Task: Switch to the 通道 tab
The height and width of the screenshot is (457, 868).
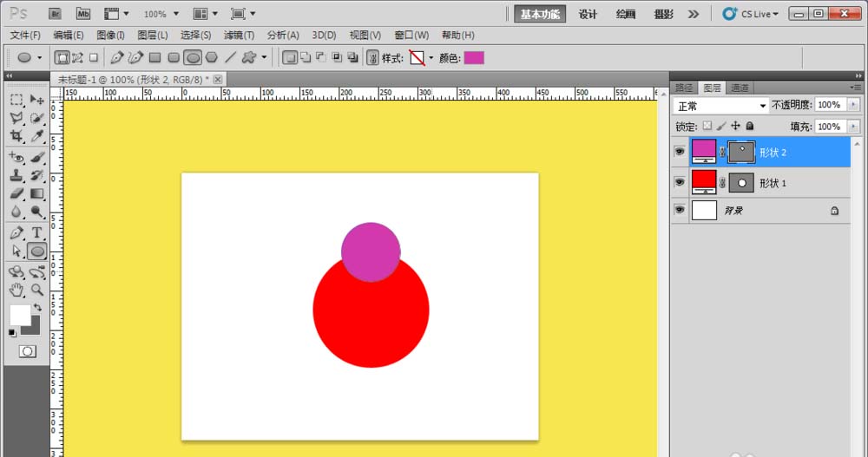Action: point(740,88)
